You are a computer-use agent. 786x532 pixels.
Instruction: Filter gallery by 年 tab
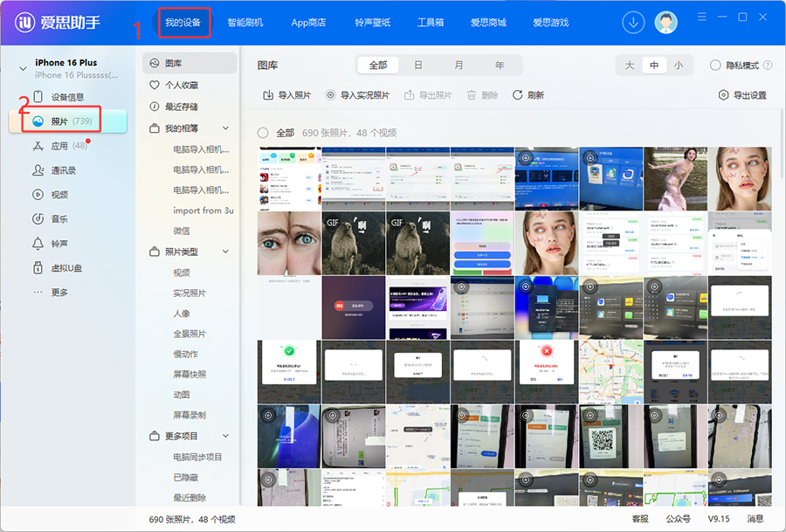point(500,66)
